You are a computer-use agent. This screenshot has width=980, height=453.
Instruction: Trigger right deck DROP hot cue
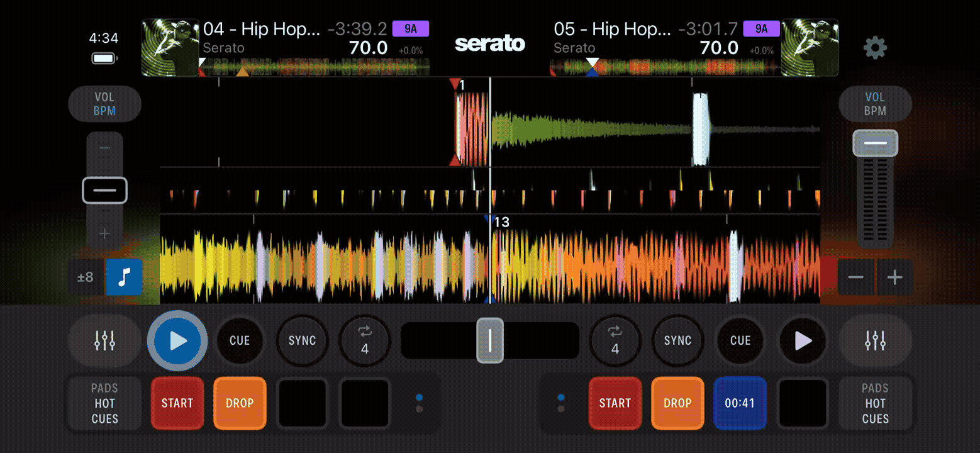677,403
